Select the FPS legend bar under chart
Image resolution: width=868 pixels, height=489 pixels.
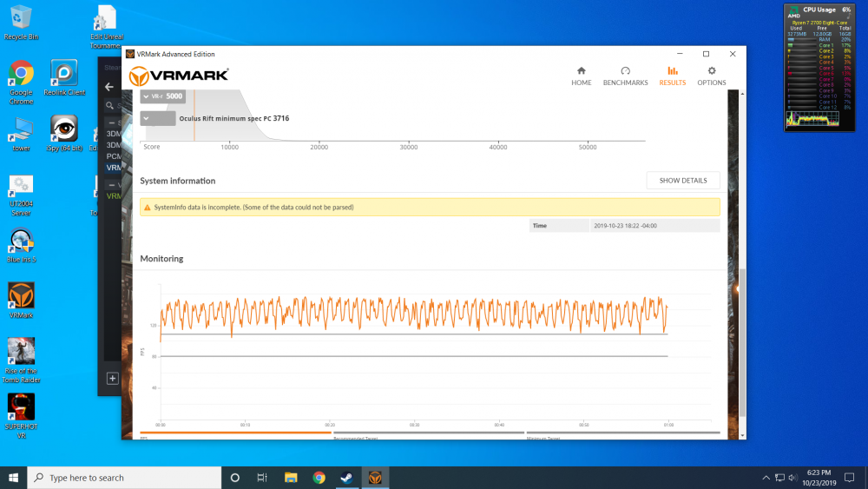pyautogui.click(x=235, y=433)
